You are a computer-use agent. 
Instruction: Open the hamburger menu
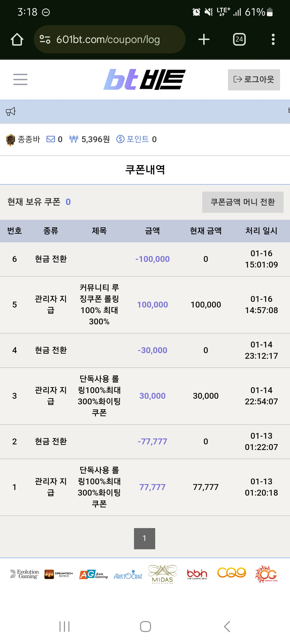pyautogui.click(x=20, y=79)
